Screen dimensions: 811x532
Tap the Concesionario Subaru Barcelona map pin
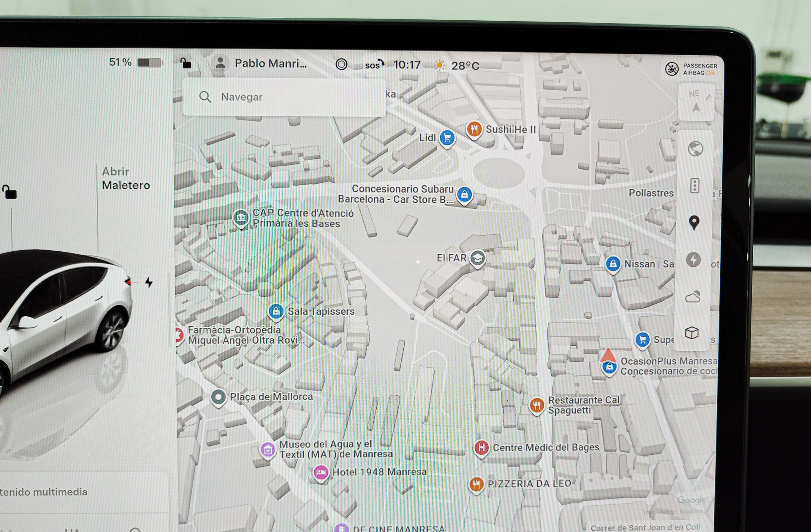pos(464,195)
